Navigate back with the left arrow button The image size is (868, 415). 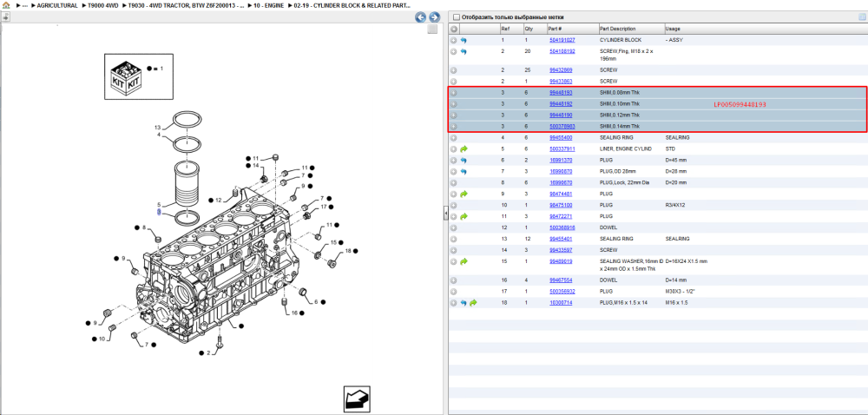pyautogui.click(x=421, y=17)
